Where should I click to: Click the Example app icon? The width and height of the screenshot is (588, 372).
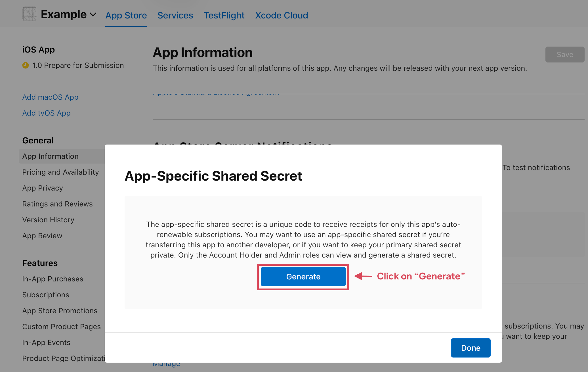[30, 14]
